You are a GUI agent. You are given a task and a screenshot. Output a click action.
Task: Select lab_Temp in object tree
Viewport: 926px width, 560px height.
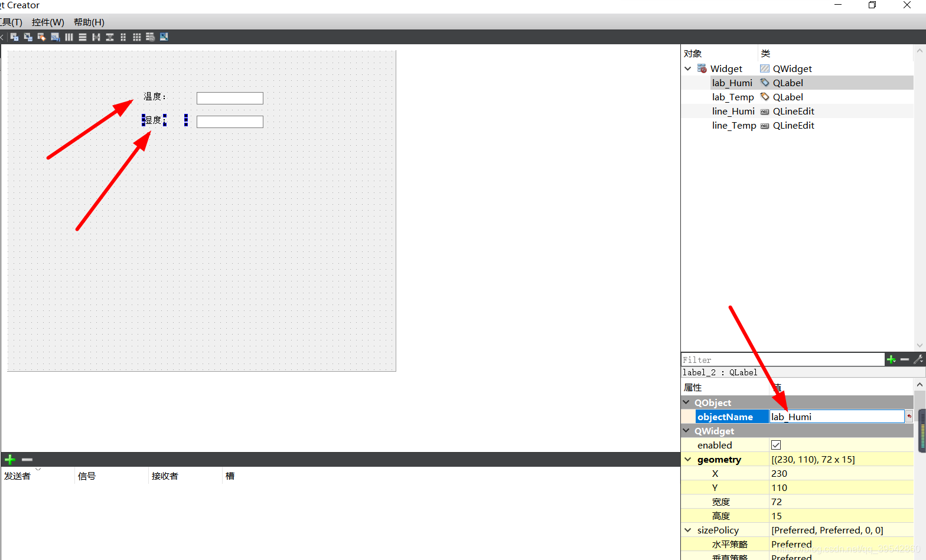(x=733, y=97)
